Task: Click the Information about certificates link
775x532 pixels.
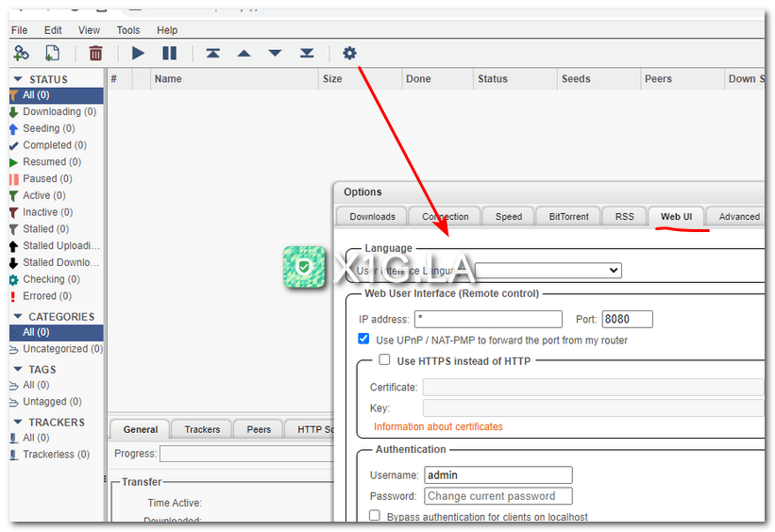Action: [438, 426]
